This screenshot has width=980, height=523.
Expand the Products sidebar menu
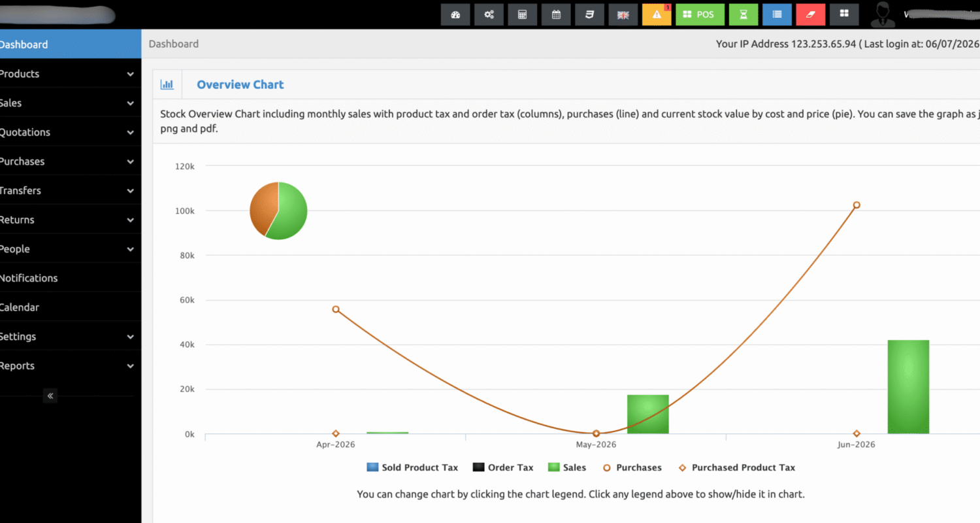pos(68,74)
